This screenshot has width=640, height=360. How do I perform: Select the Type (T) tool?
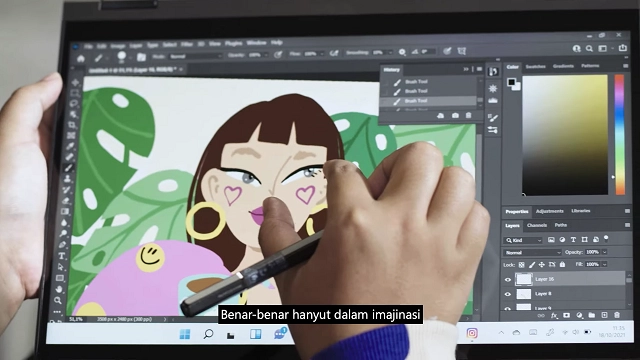62,256
